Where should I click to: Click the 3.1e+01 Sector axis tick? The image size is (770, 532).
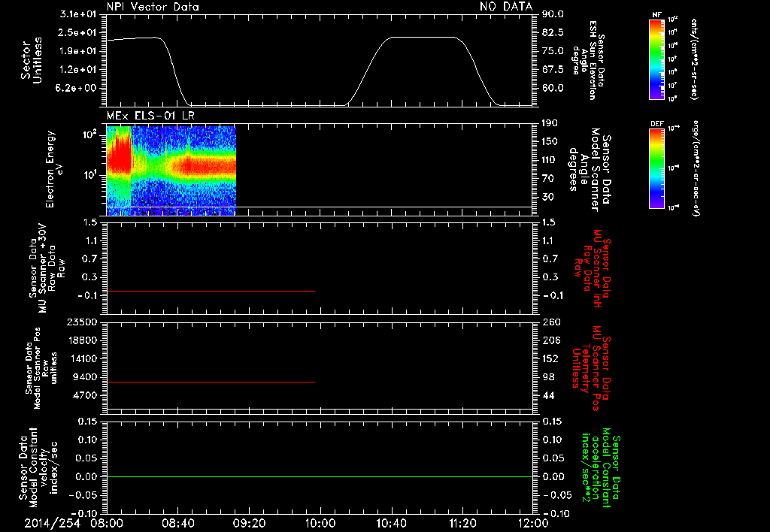(x=77, y=14)
